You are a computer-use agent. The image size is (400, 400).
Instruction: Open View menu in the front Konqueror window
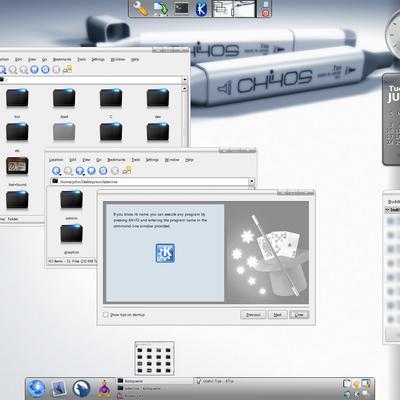pyautogui.click(x=86, y=160)
